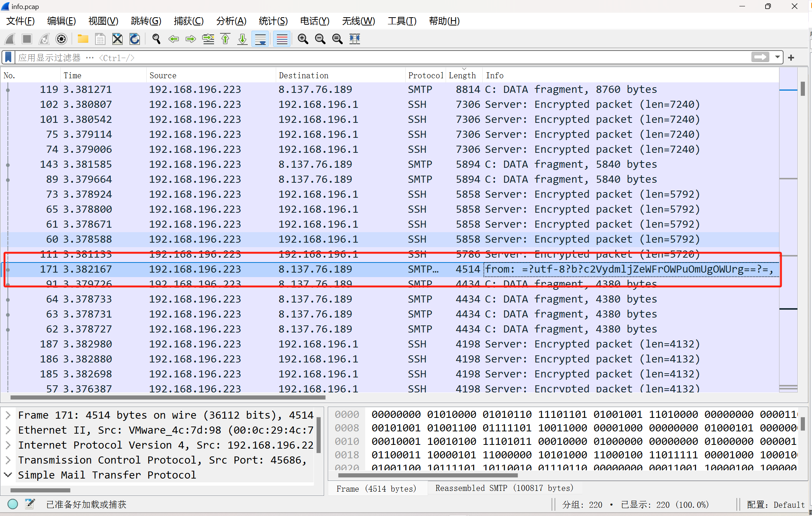Screen dimensions: 812x516
Task: Open the 分析(A) menu
Action: coord(231,21)
